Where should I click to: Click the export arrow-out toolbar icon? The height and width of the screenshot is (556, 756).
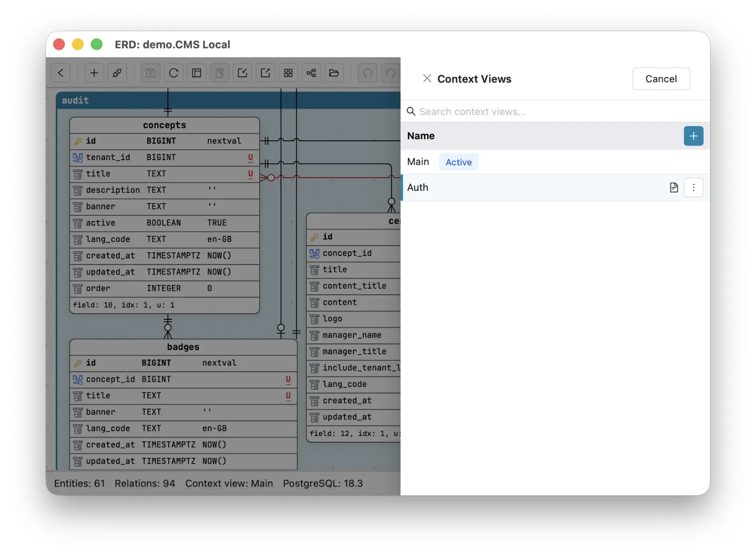tap(266, 73)
